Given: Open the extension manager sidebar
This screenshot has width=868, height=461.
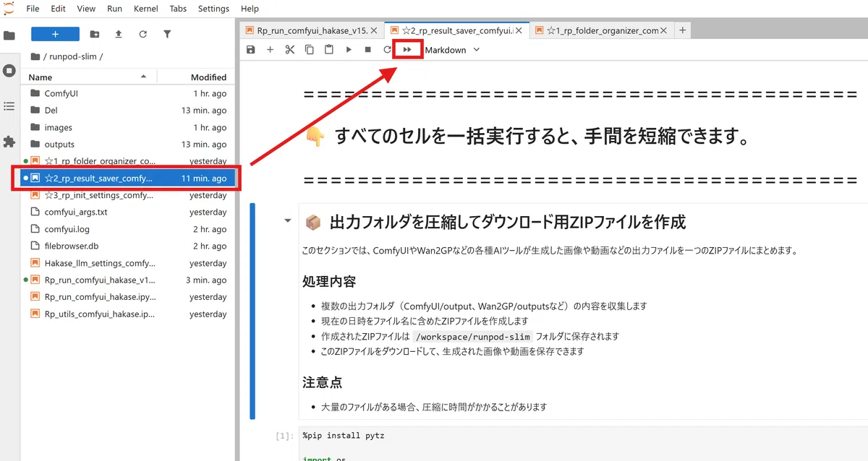Looking at the screenshot, I should pos(9,142).
